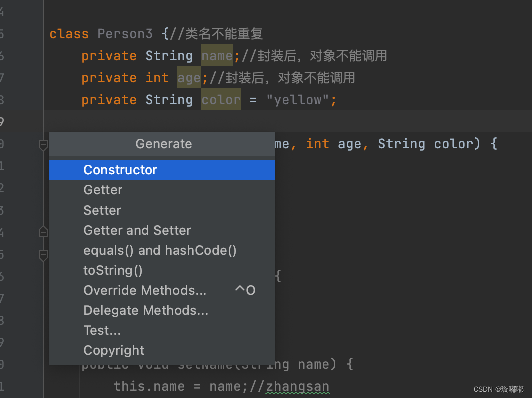Select Constructor in the Generate menu
The width and height of the screenshot is (532, 398).
[x=120, y=170]
